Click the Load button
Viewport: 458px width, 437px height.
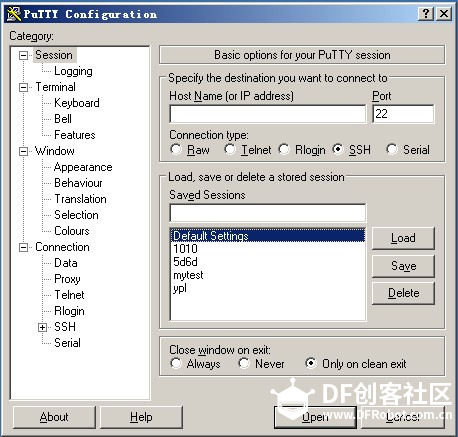point(403,238)
